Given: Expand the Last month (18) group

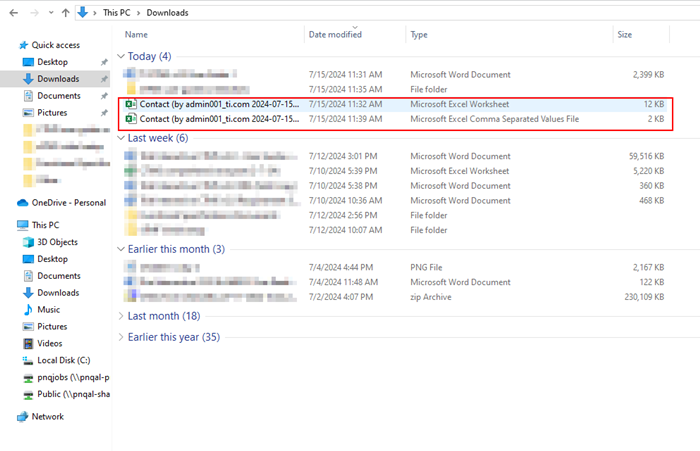Looking at the screenshot, I should (121, 316).
